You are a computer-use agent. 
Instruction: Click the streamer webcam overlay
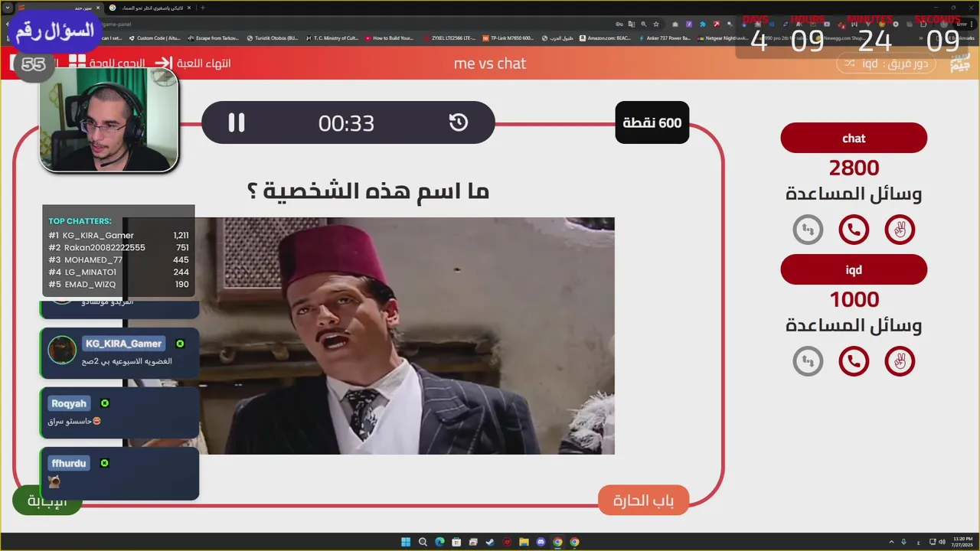(109, 120)
